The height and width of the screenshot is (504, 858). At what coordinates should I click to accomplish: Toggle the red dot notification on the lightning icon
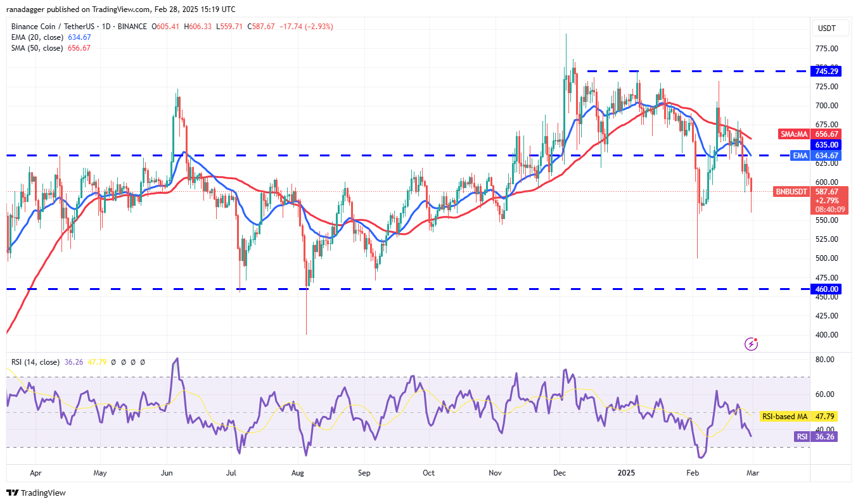(755, 338)
